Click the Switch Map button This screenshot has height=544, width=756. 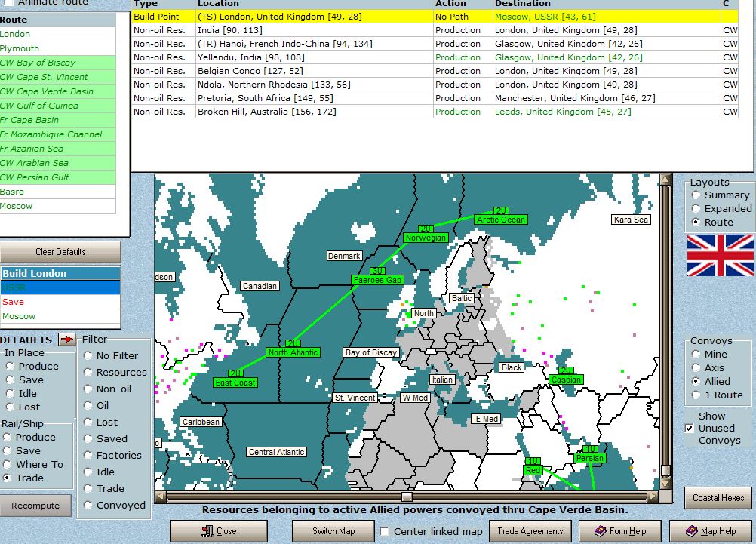(x=333, y=531)
